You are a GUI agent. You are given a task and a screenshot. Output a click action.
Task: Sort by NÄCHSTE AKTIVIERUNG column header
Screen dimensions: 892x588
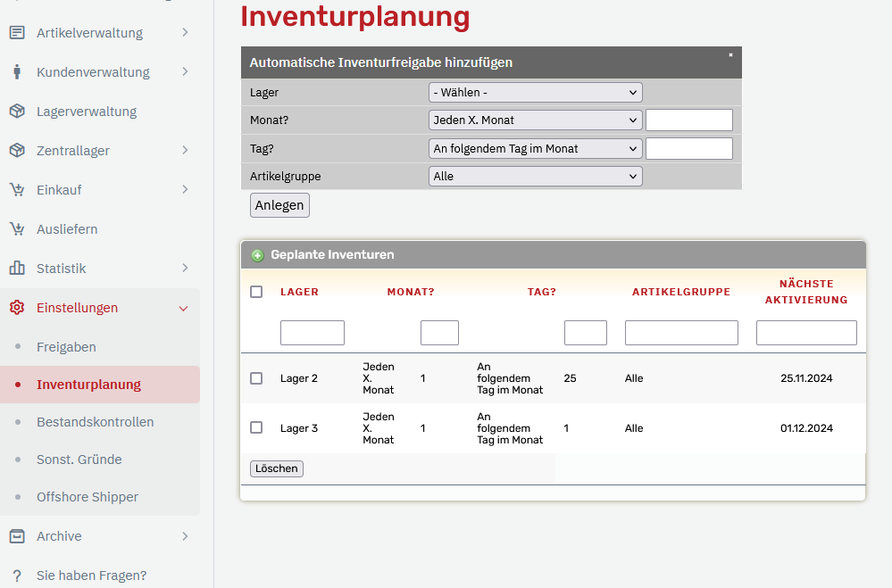pyautogui.click(x=806, y=292)
